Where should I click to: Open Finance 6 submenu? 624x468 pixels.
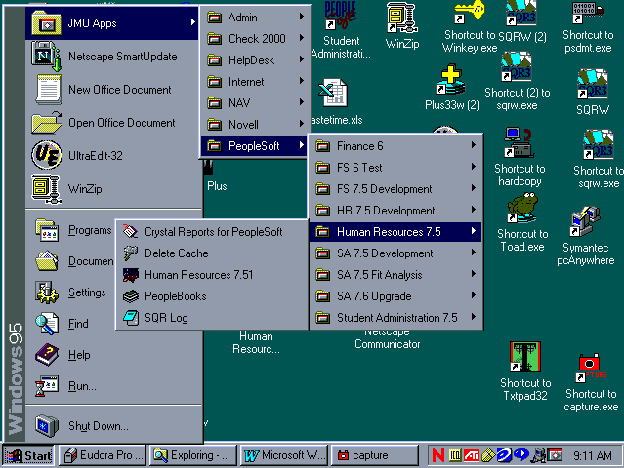(x=396, y=146)
